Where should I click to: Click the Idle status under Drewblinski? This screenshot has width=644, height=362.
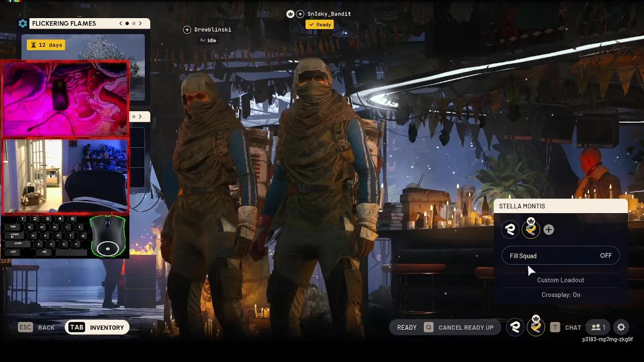[x=208, y=40]
